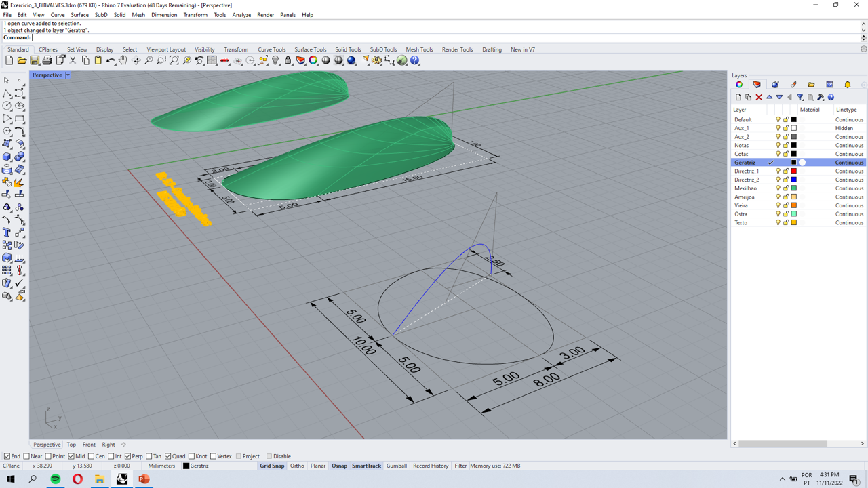The image size is (868, 488).
Task: Toggle the Ortho status button
Action: (297, 466)
